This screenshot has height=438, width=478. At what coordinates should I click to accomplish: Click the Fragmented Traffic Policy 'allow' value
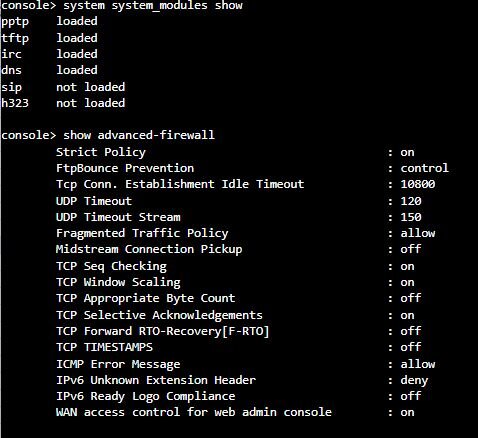tap(418, 233)
